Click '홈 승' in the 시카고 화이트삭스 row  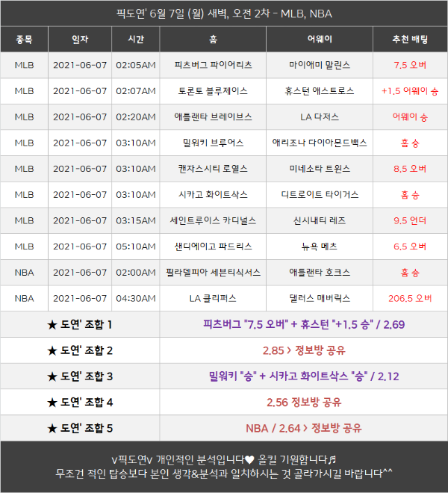point(410,195)
